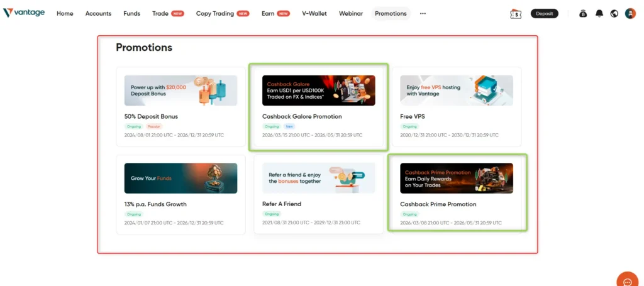
Task: Click the Free VPS title
Action: click(x=413, y=116)
